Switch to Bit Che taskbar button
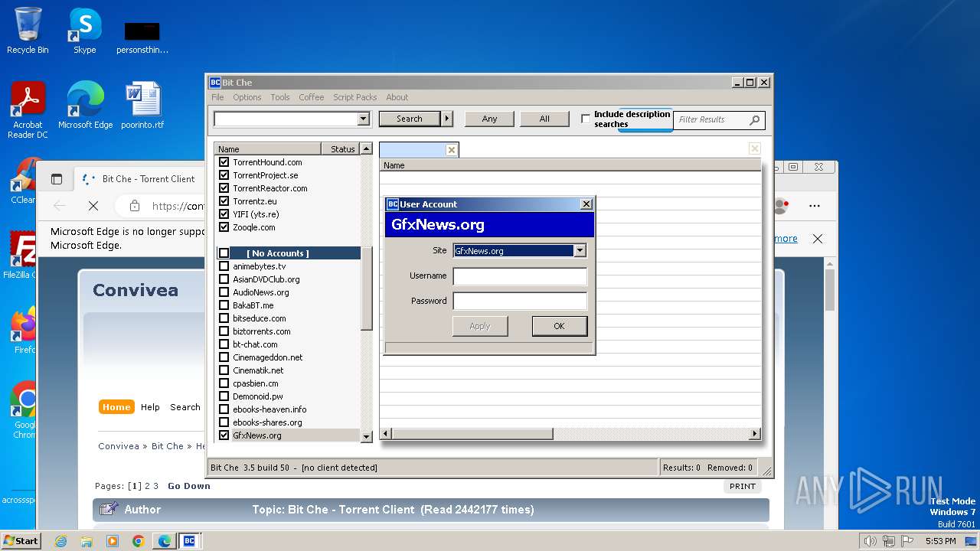Image resolution: width=980 pixels, height=551 pixels. (189, 541)
